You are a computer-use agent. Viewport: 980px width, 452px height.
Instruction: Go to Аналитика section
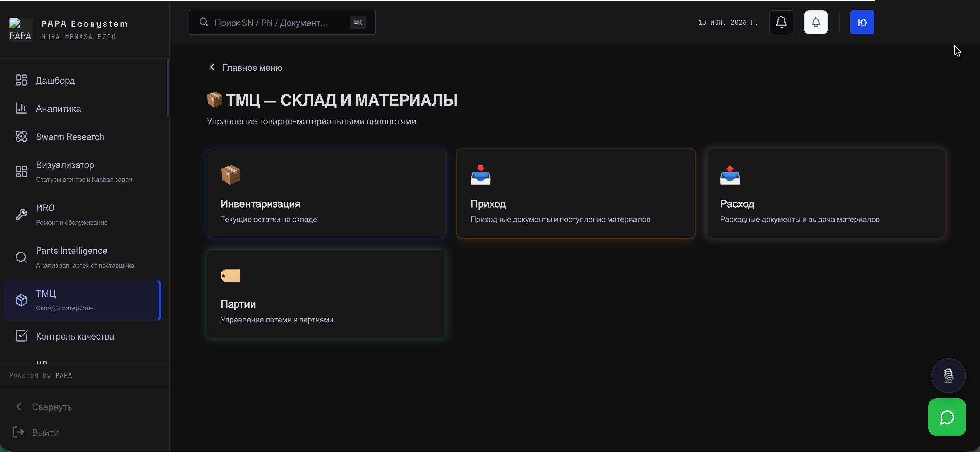82,108
